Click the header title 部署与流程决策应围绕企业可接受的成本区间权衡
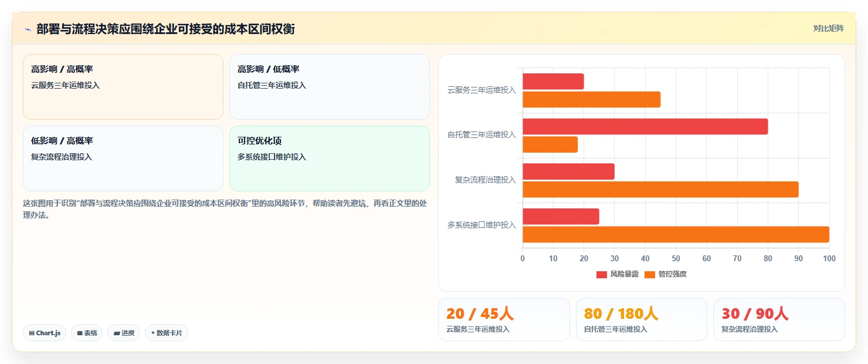868x364 pixels. tap(165, 29)
